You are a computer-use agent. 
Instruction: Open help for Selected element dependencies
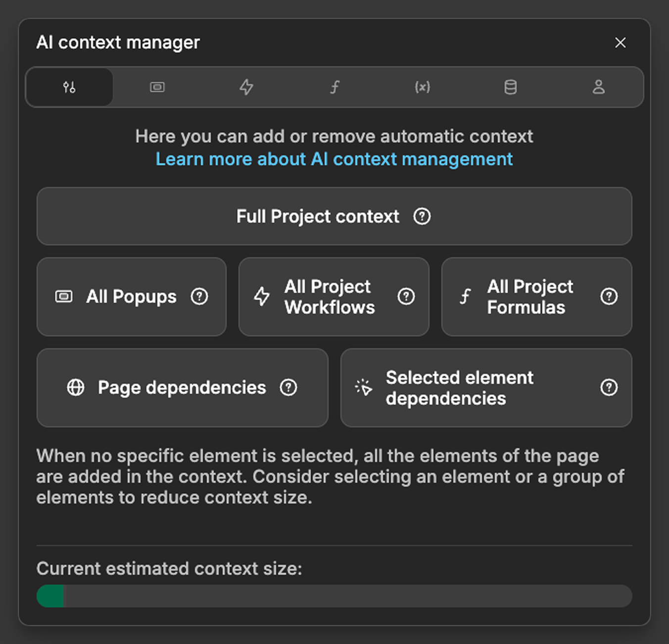point(609,387)
